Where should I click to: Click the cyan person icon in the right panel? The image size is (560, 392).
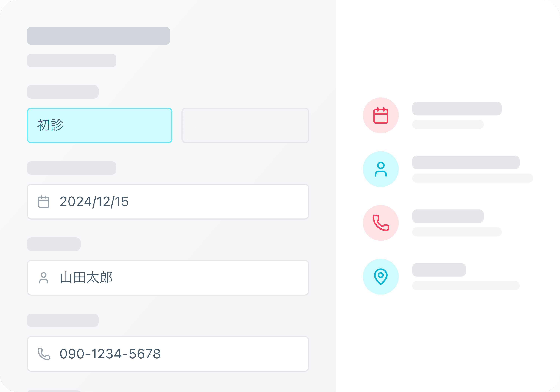(380, 169)
